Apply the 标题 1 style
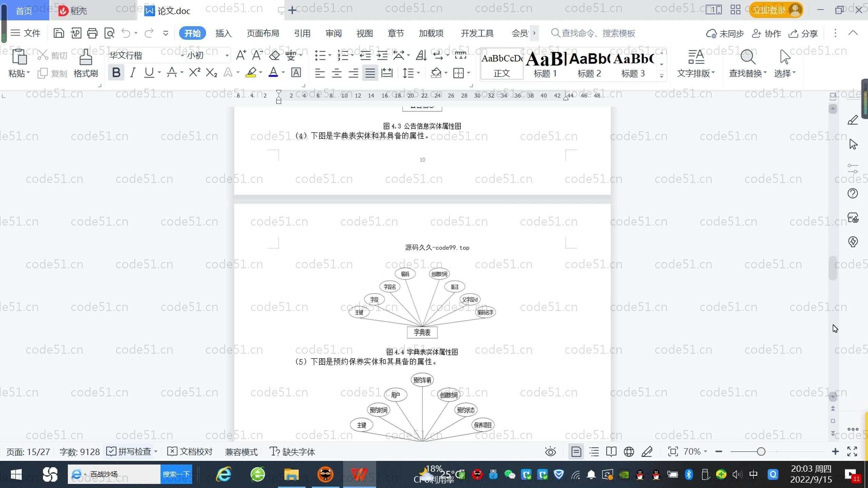868x488 pixels. pos(545,64)
